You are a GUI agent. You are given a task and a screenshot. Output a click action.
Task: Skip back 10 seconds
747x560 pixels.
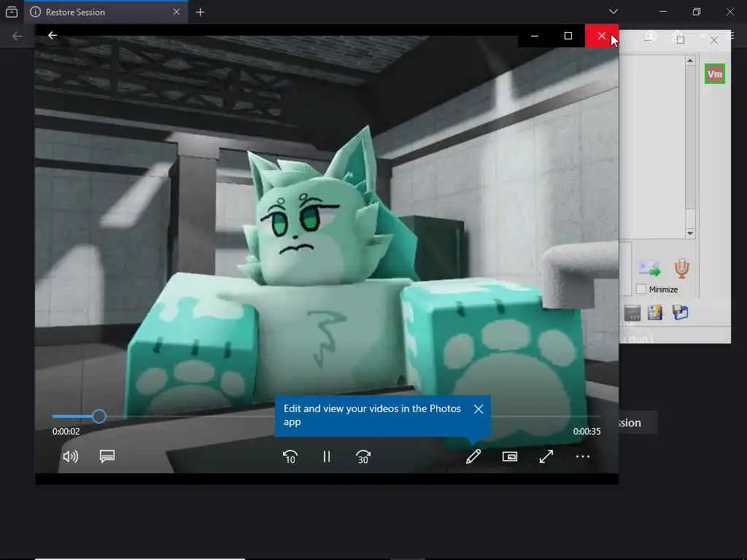point(290,456)
